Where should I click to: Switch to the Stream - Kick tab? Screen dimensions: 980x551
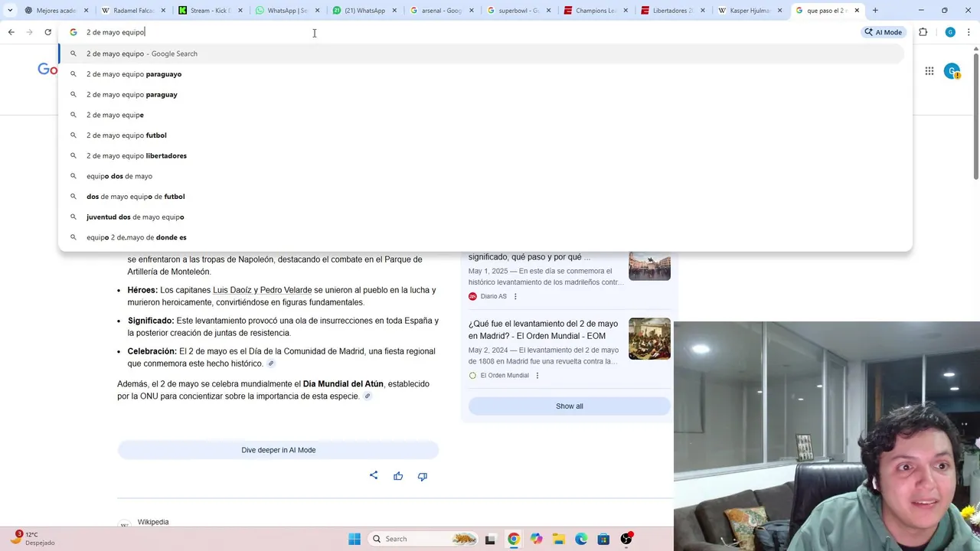211,11
